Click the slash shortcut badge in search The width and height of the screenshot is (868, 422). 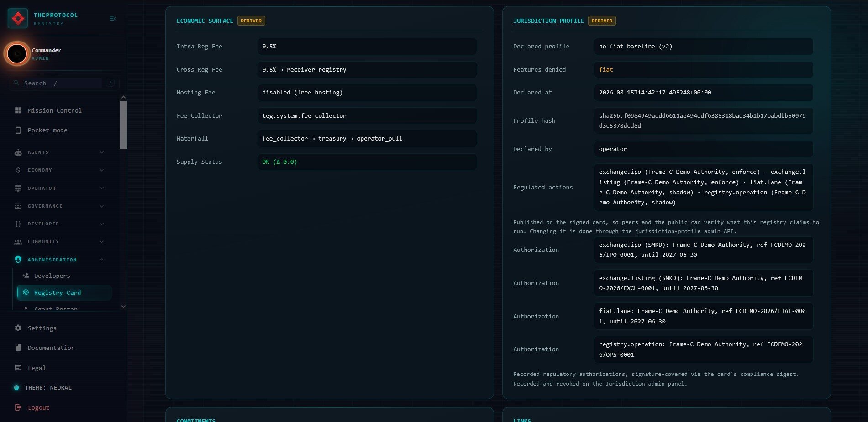coord(110,83)
